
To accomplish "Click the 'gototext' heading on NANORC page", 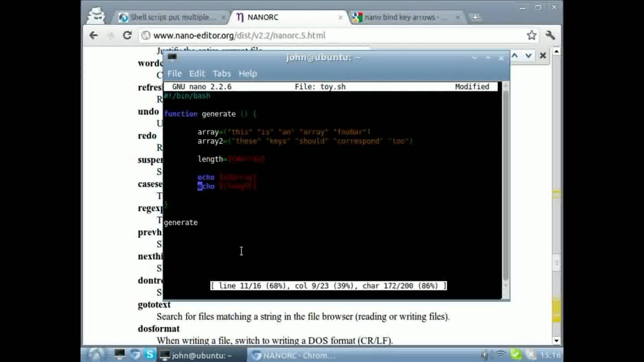I will coord(154,305).
